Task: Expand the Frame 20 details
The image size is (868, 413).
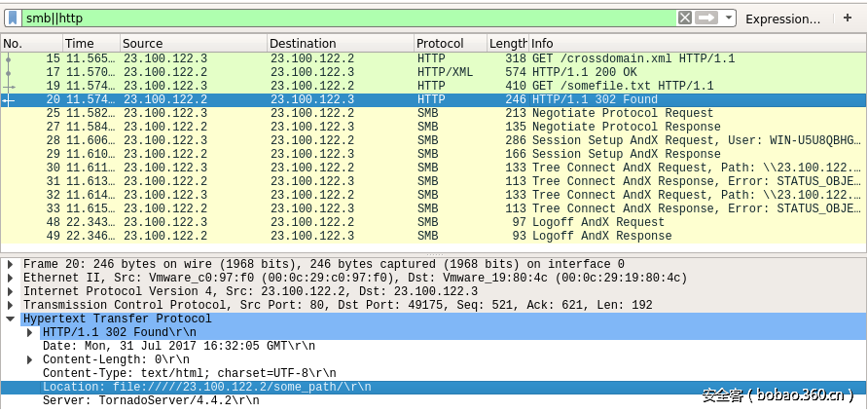Action: (11, 265)
